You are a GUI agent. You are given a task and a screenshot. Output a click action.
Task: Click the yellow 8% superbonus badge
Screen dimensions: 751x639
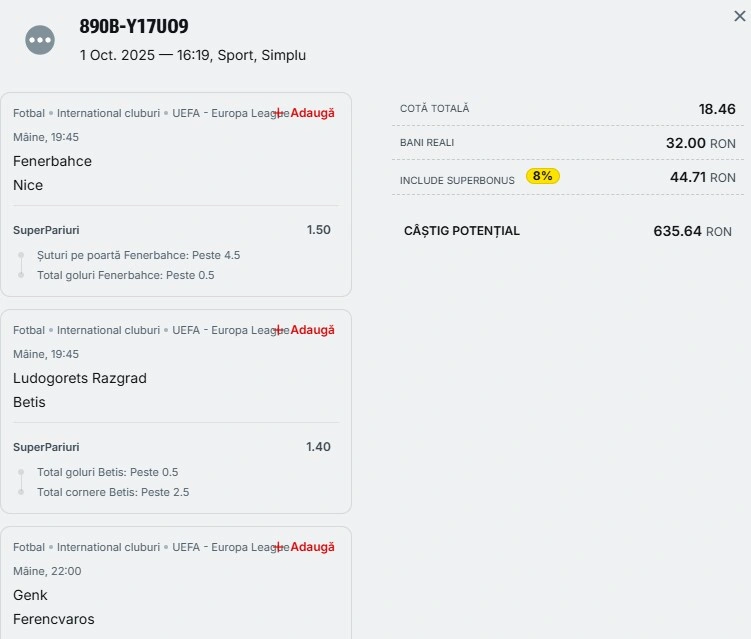tap(542, 176)
